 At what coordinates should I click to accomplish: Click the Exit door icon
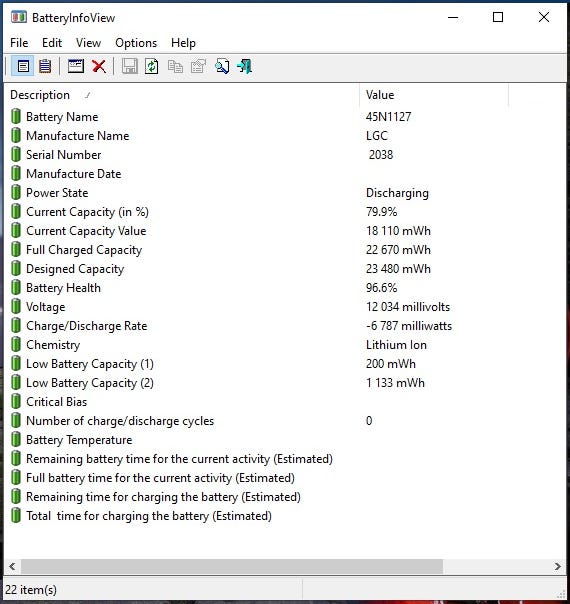245,66
